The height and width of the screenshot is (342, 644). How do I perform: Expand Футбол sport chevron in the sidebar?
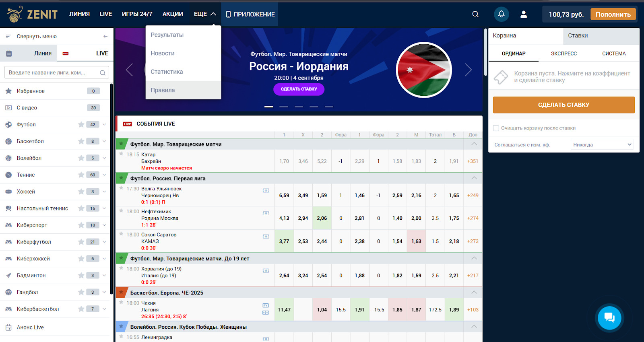coord(104,125)
